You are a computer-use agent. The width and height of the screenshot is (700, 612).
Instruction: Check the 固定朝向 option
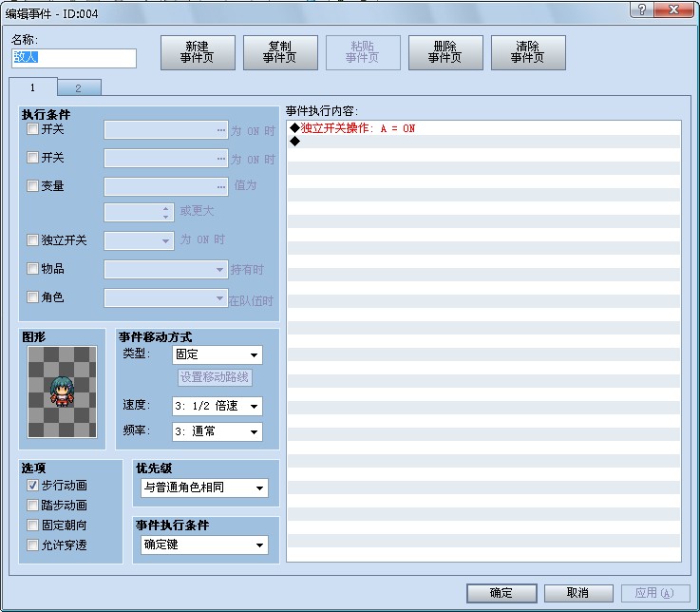32,525
